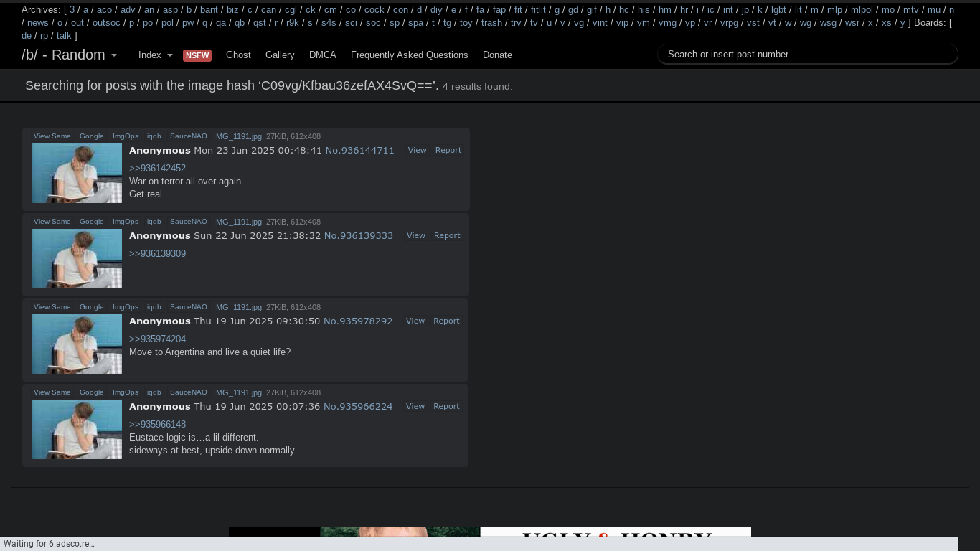Open post number No.935966224
This screenshot has width=980, height=551.
[358, 407]
